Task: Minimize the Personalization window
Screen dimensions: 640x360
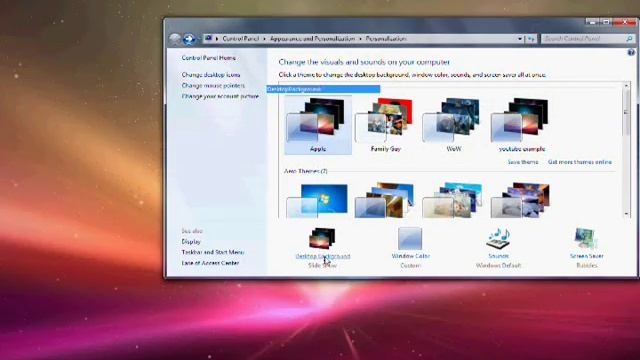Action: click(592, 22)
